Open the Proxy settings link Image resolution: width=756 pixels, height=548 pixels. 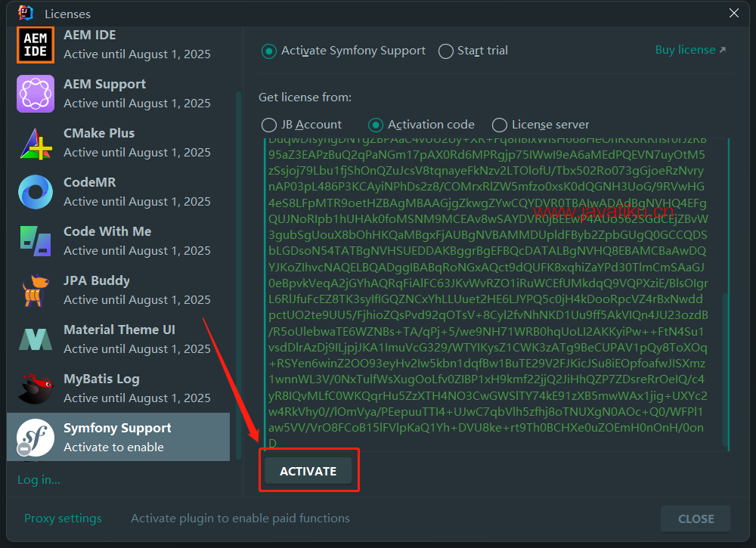click(63, 519)
